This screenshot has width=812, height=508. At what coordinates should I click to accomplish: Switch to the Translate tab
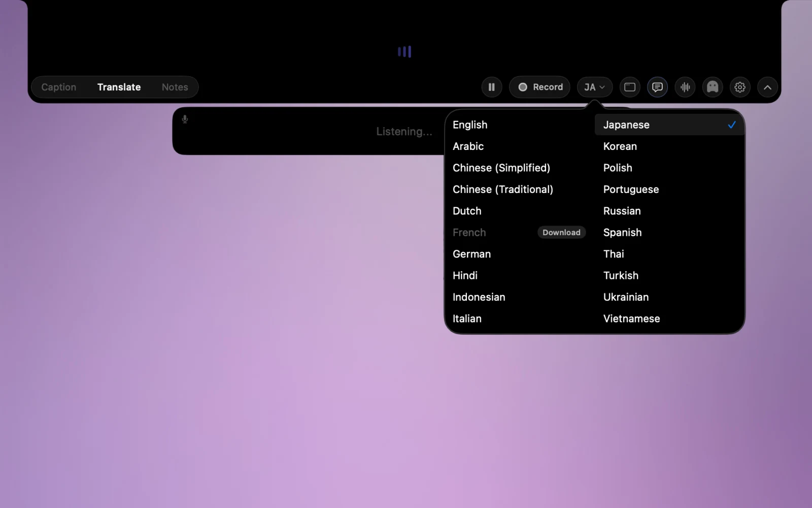pos(119,87)
